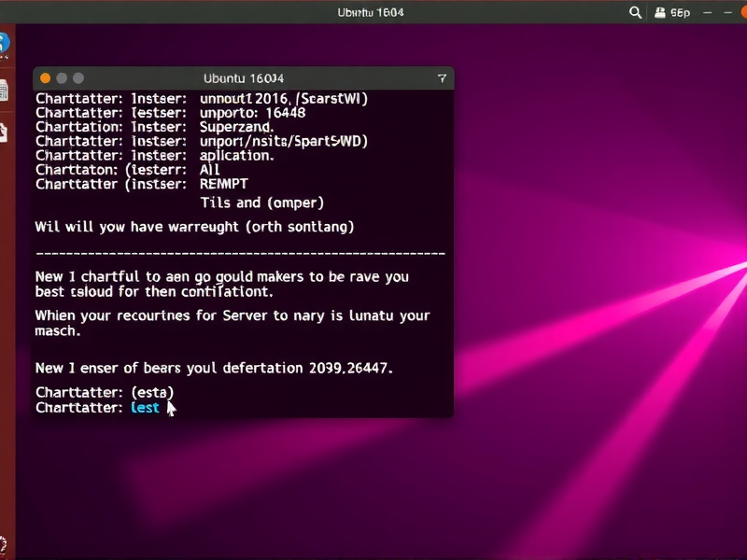The image size is (747, 560).
Task: Open the user account indicator near 6Ep
Action: tap(660, 12)
